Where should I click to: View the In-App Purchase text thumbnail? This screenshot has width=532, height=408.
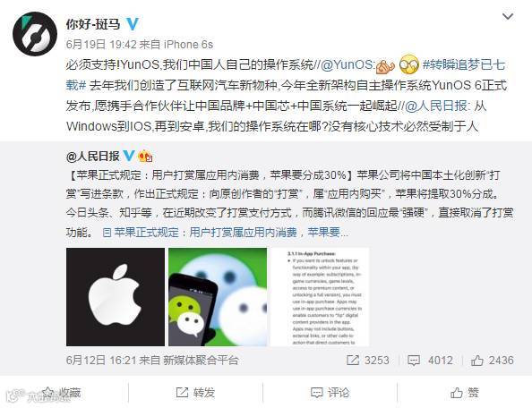click(x=320, y=297)
